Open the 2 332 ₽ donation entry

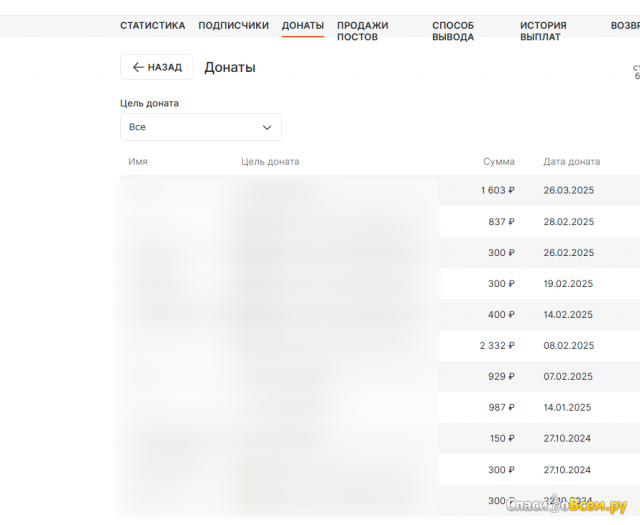497,346
